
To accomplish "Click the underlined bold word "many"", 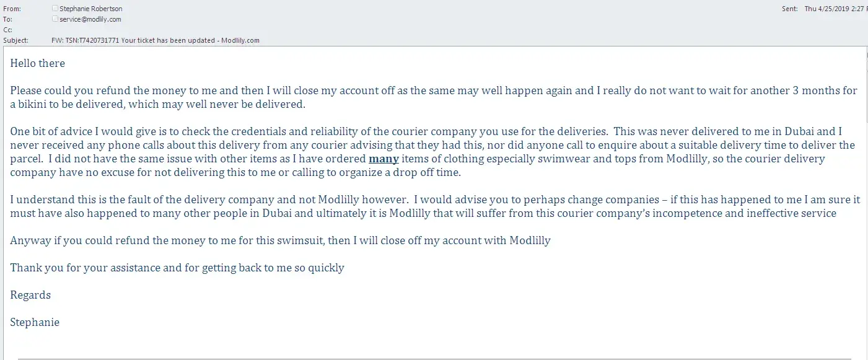I will [x=384, y=159].
